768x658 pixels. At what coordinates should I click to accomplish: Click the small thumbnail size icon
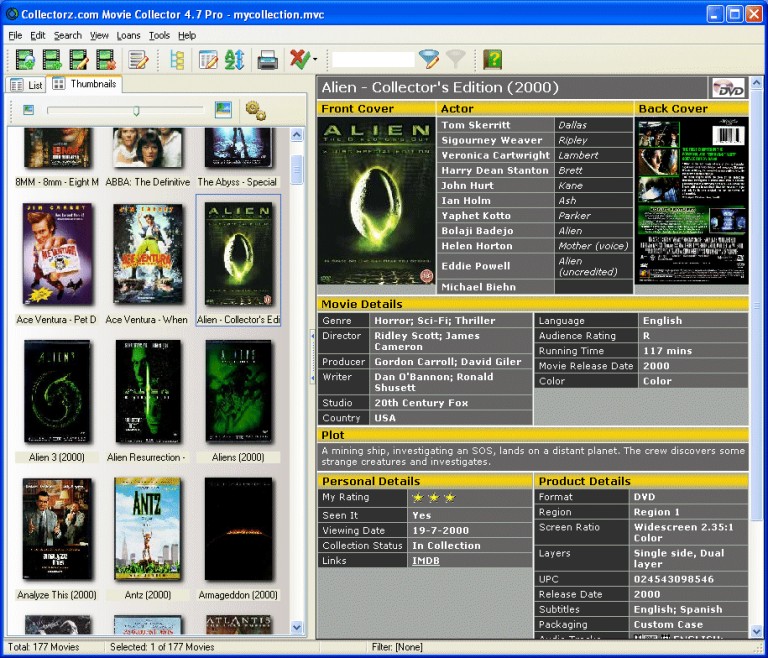28,110
